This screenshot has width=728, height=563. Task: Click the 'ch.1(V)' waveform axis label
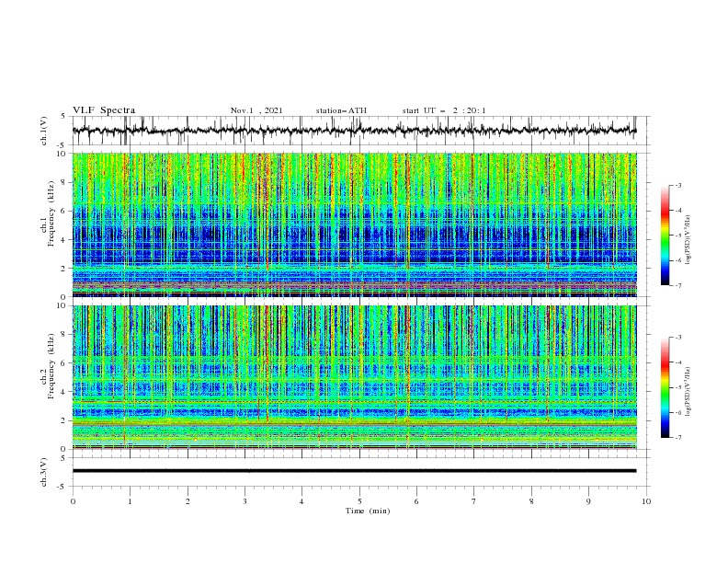(43, 131)
